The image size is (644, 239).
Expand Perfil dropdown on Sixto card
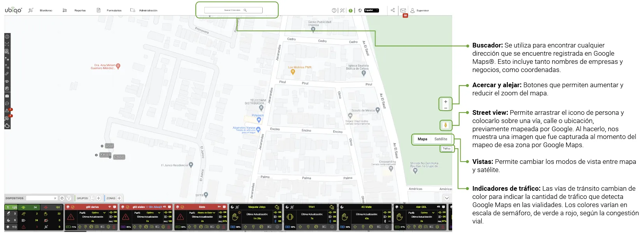point(214,213)
